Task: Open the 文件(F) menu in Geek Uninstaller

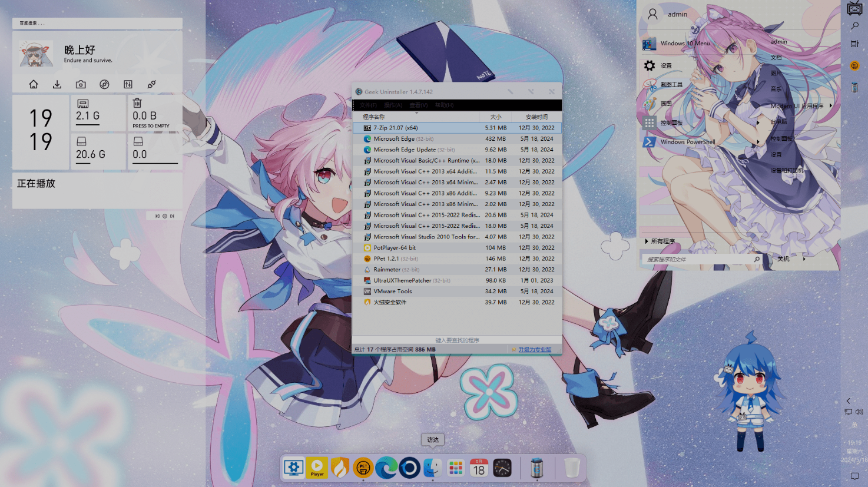Action: pyautogui.click(x=368, y=105)
